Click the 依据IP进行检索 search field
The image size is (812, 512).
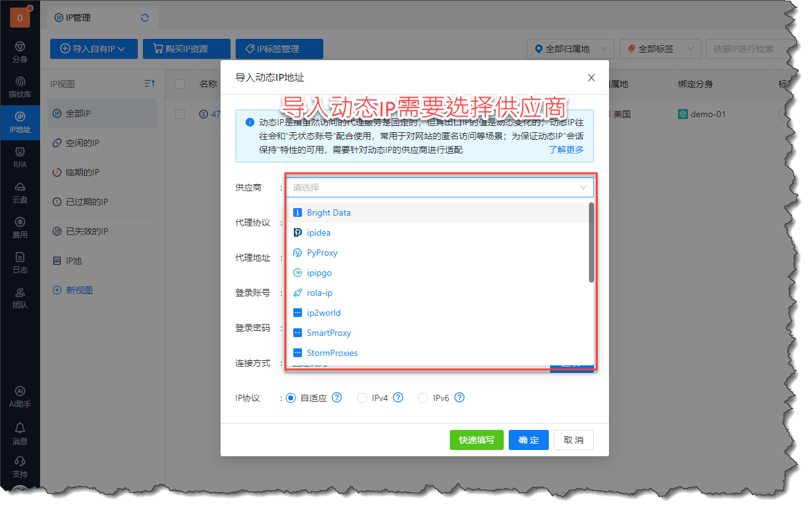(x=747, y=49)
